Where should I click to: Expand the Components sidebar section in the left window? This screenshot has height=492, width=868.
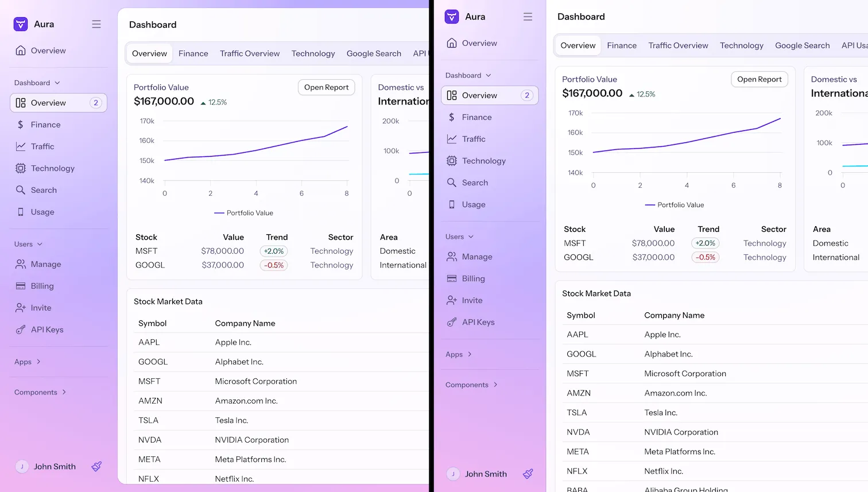[40, 392]
